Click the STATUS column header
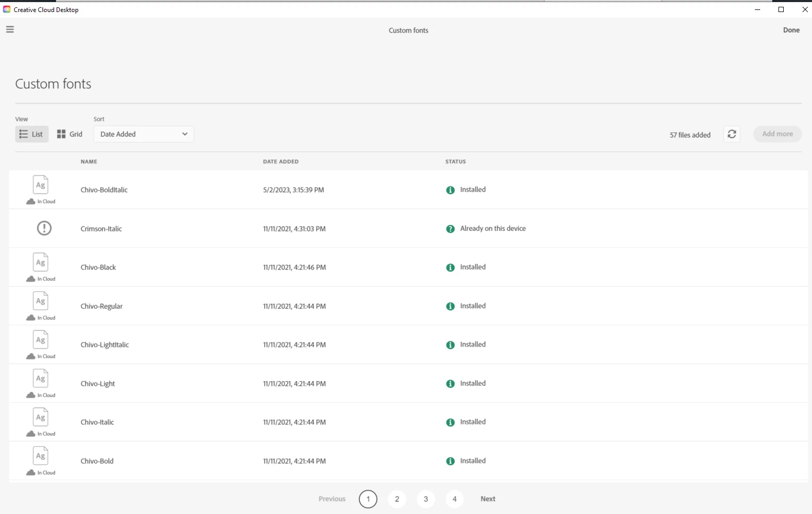The height and width of the screenshot is (514, 812). pos(456,161)
